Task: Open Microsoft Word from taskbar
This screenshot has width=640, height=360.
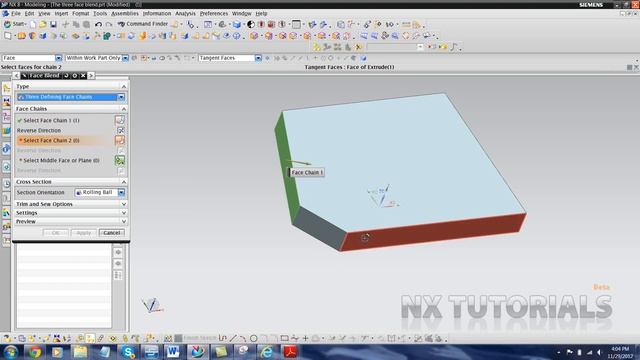Action: click(173, 352)
